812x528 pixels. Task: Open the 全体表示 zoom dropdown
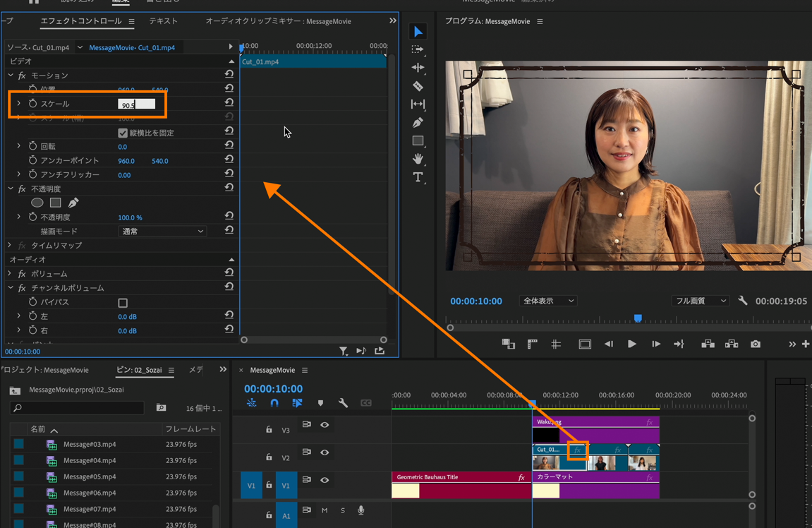coord(547,301)
